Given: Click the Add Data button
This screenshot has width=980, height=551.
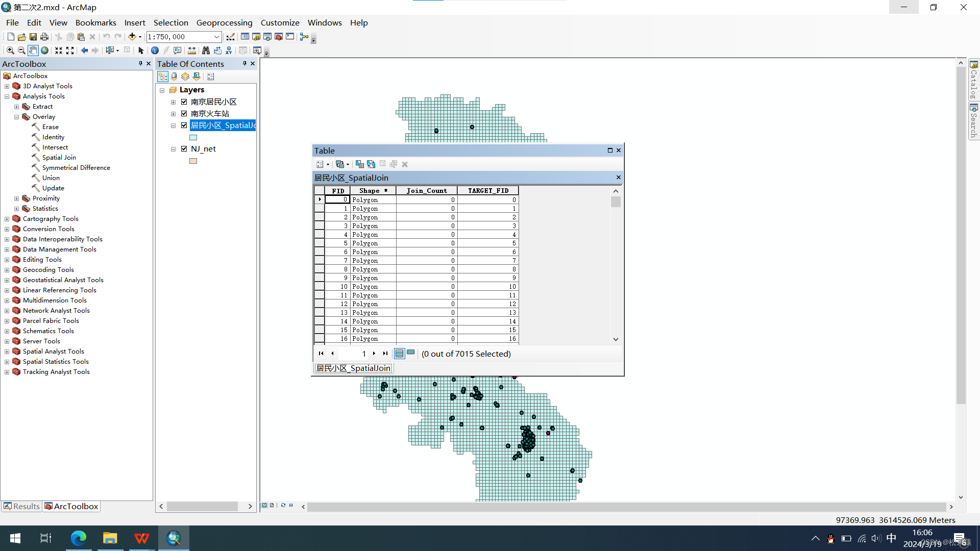Looking at the screenshot, I should (132, 37).
